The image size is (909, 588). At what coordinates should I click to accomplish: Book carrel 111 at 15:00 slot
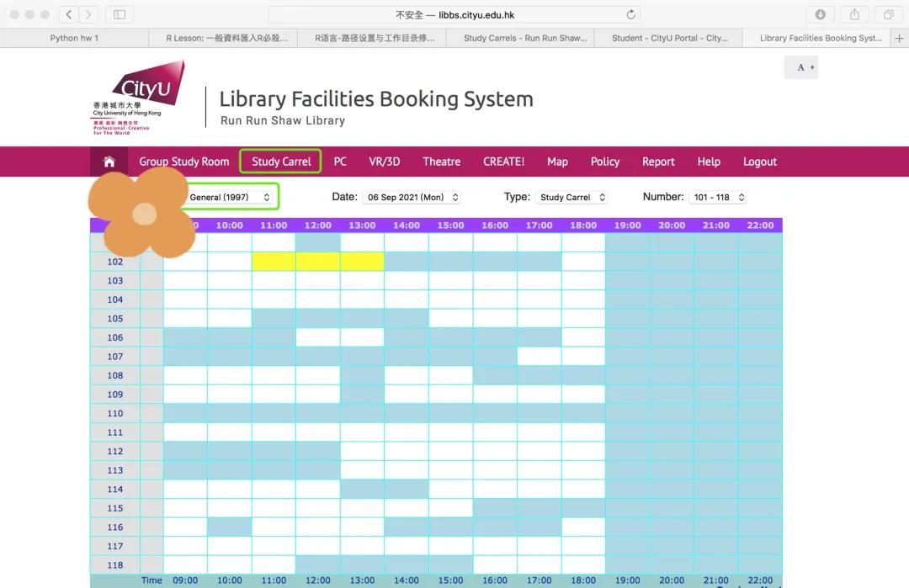tap(450, 432)
